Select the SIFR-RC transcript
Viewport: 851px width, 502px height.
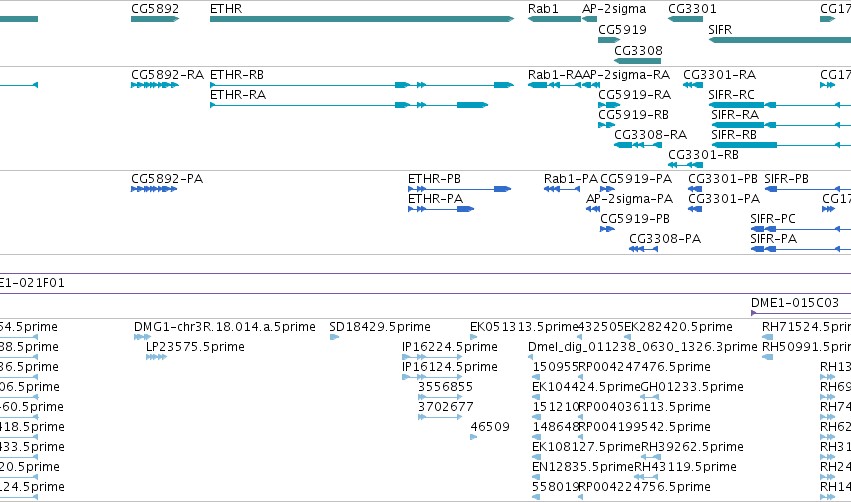(780, 105)
